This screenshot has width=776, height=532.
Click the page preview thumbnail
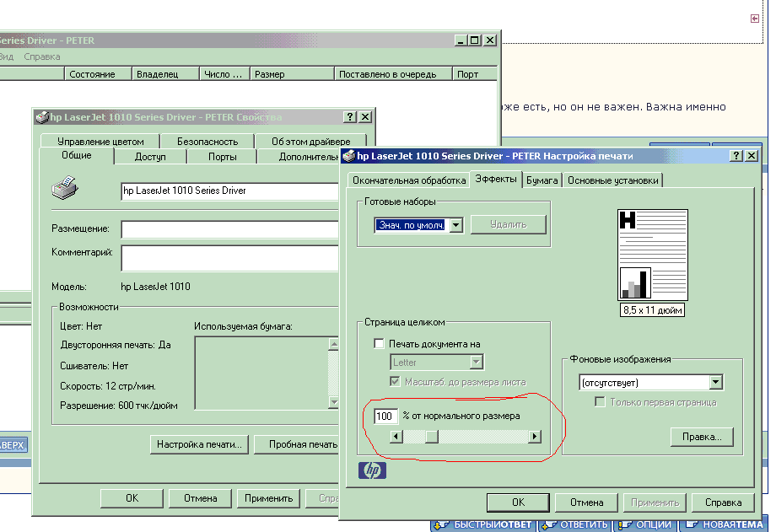(x=653, y=255)
